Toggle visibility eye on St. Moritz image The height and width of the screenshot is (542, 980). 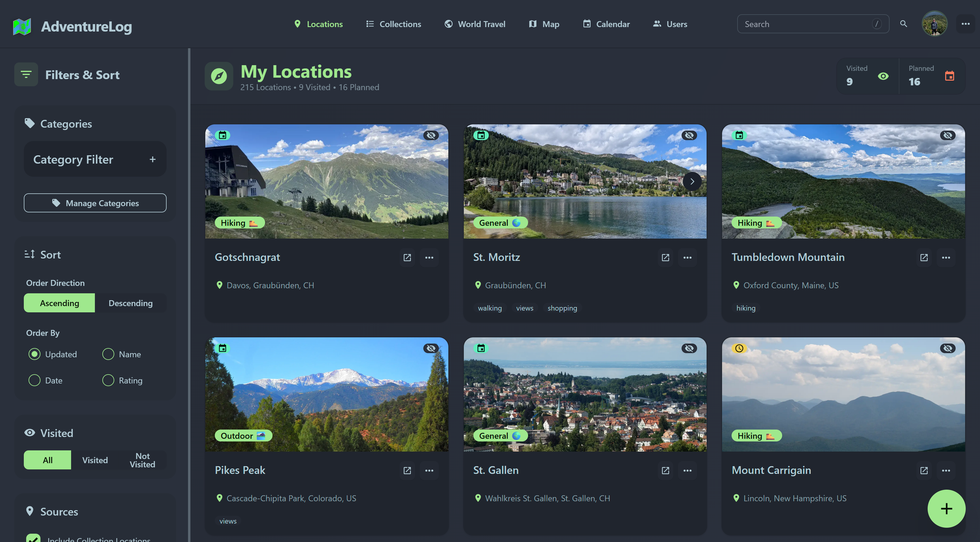click(689, 135)
